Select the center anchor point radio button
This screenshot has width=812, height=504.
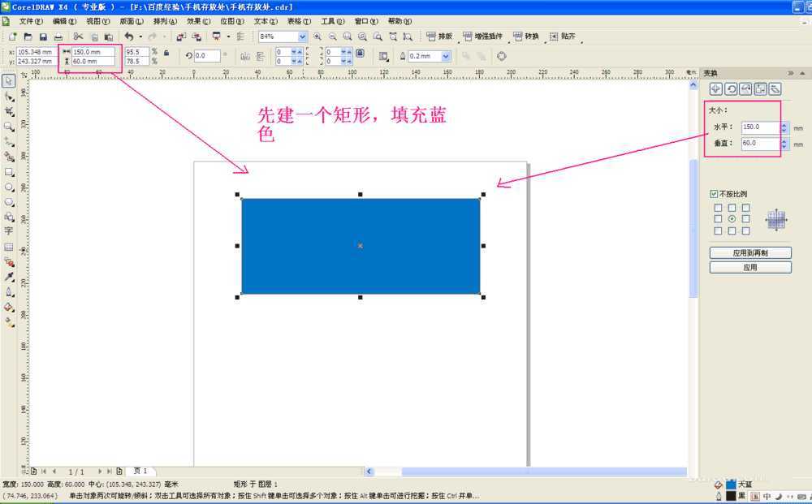click(x=732, y=219)
